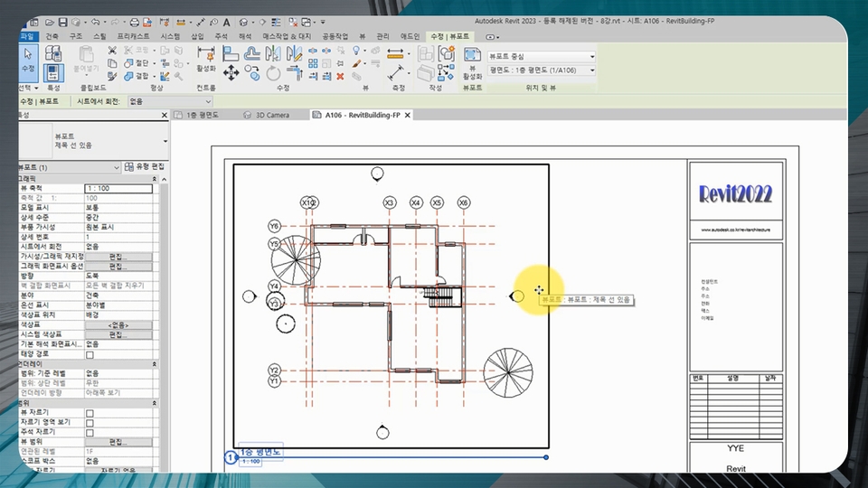Screen dimensions: 868x488
Task: Select the Copy tool in Modify panel
Action: pos(252,72)
